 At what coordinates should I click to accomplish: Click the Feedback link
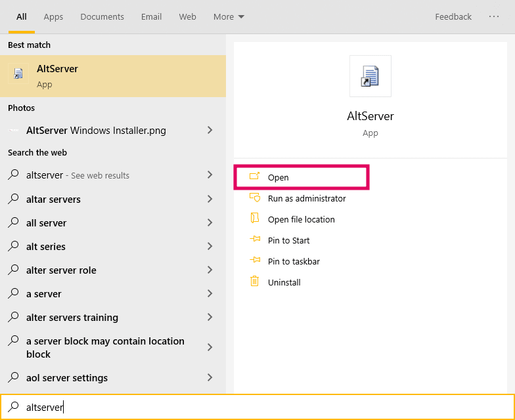click(453, 17)
